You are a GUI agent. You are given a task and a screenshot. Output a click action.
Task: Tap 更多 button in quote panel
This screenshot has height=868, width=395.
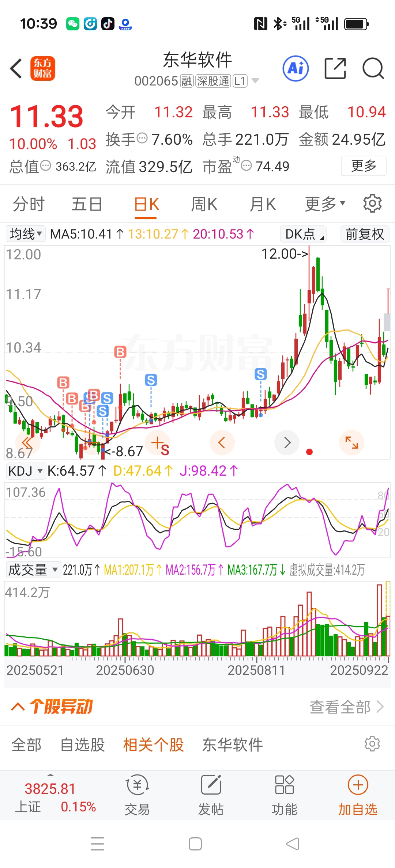pos(364,166)
